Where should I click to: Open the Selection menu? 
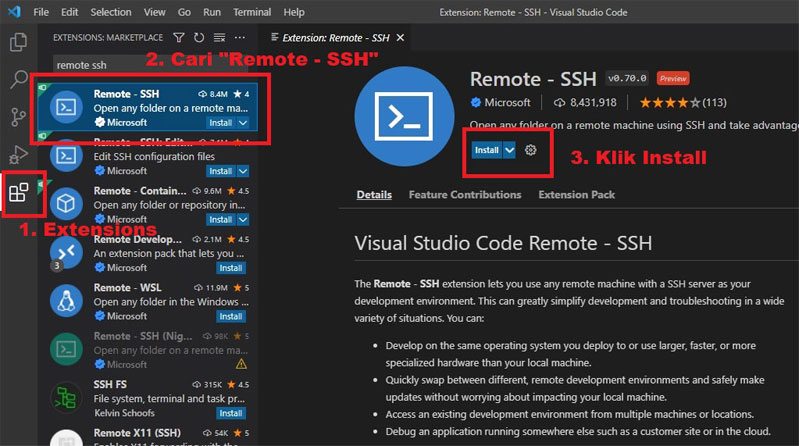[x=111, y=12]
